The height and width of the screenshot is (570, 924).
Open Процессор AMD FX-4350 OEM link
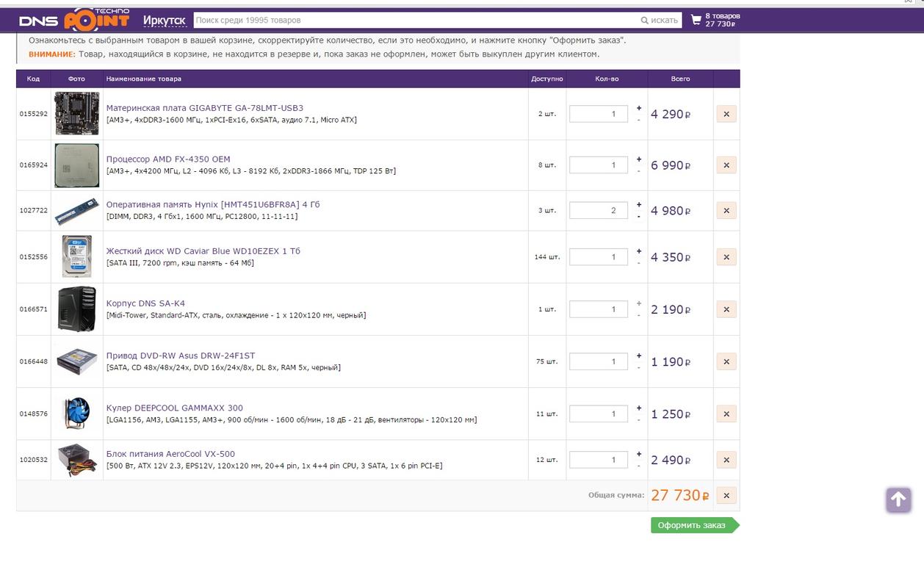[168, 159]
